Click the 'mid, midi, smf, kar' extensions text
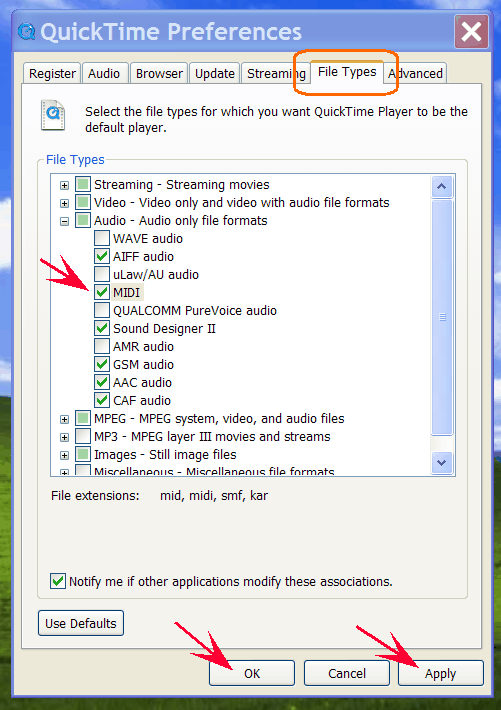This screenshot has height=710, width=501. tap(214, 495)
